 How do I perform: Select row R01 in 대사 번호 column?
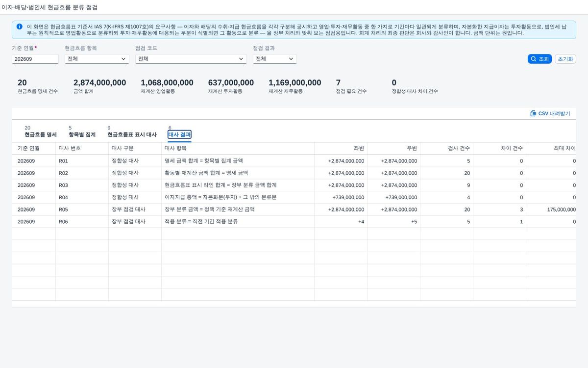pos(82,161)
